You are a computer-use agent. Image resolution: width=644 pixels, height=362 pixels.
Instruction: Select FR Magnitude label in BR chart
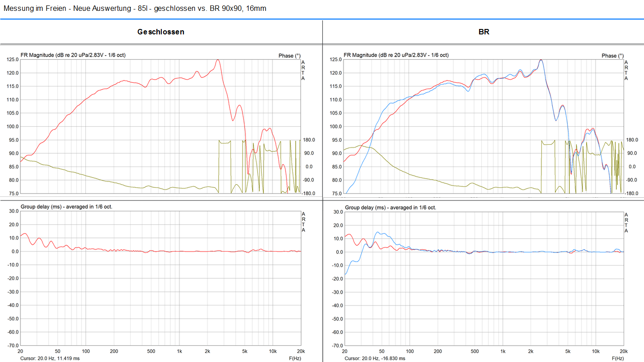396,55
